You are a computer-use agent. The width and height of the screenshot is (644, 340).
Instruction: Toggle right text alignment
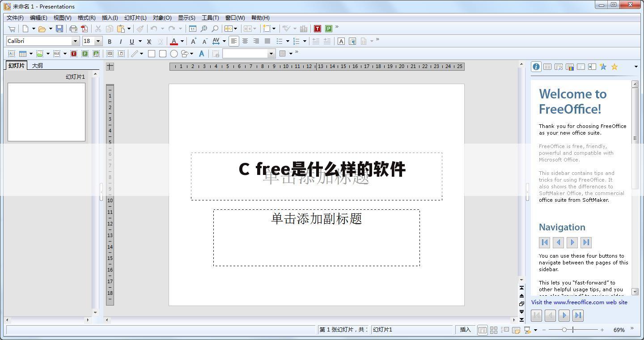(x=256, y=41)
